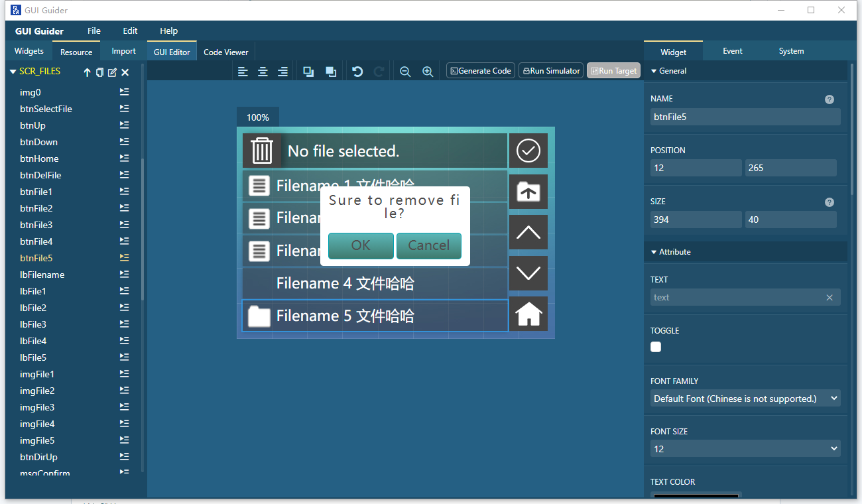The width and height of the screenshot is (862, 504).
Task: Open the Edit menu
Action: pos(130,31)
